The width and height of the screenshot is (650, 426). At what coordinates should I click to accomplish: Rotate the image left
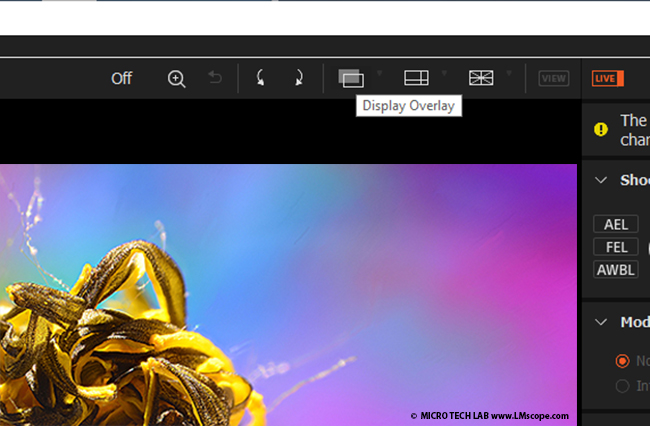(260, 78)
